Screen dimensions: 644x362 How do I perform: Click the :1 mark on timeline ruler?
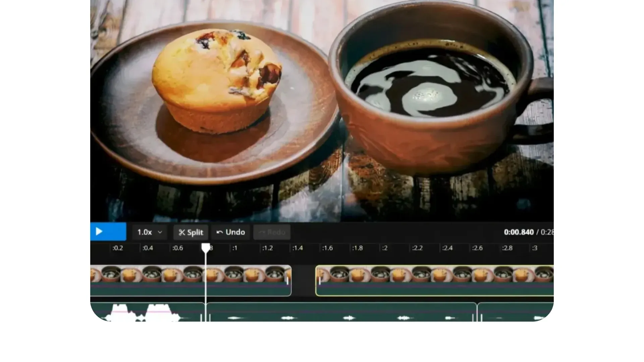[234, 248]
